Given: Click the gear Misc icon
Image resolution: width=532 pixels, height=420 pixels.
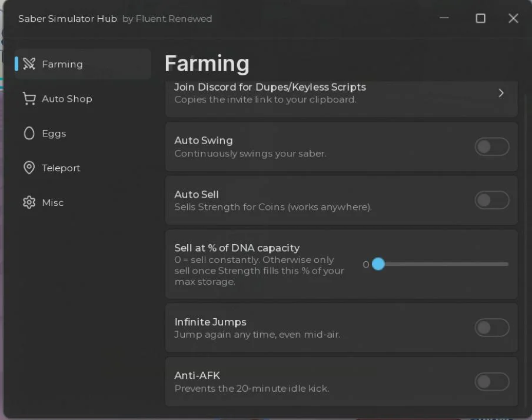Looking at the screenshot, I should [29, 202].
